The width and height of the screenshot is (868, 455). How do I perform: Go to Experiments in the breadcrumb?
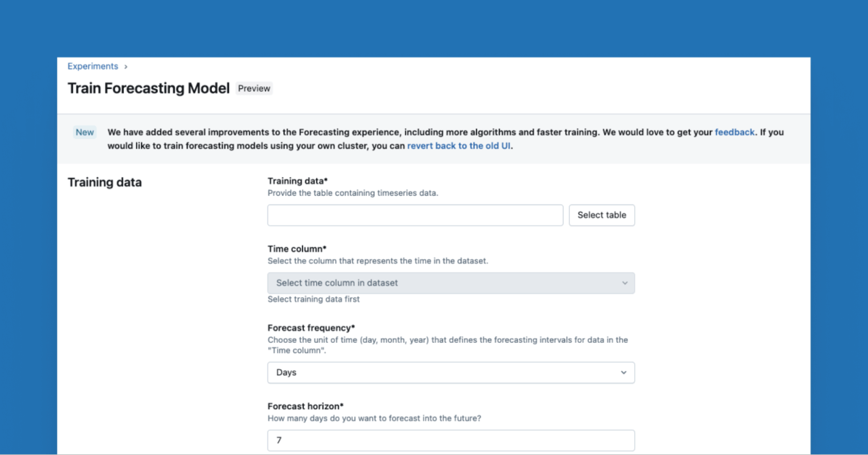pyautogui.click(x=93, y=67)
